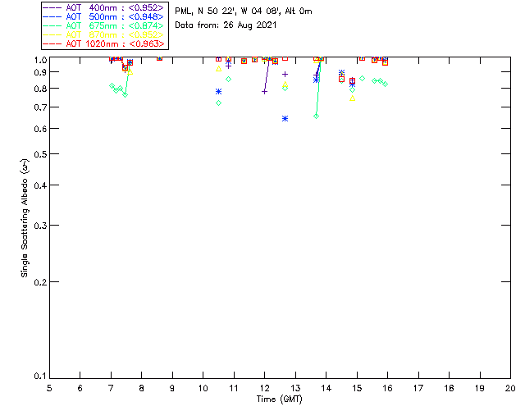Click the y-axis tick label '0.2'
The image size is (525, 420).
40,282
